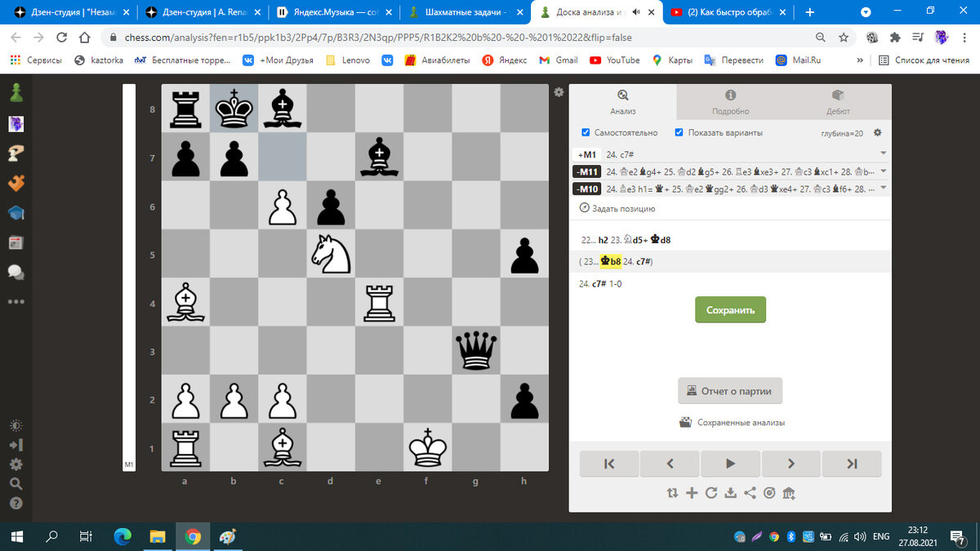Flip the board with the swap-arrows icon
The image size is (980, 551).
click(672, 493)
